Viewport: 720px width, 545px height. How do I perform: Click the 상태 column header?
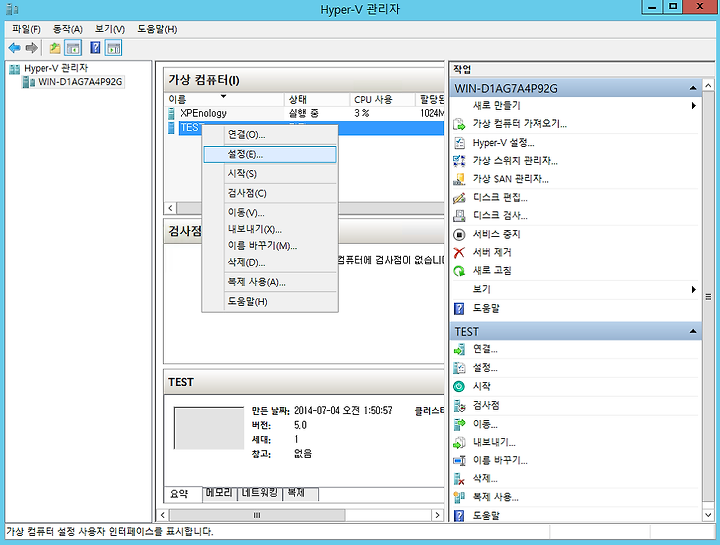[317, 100]
